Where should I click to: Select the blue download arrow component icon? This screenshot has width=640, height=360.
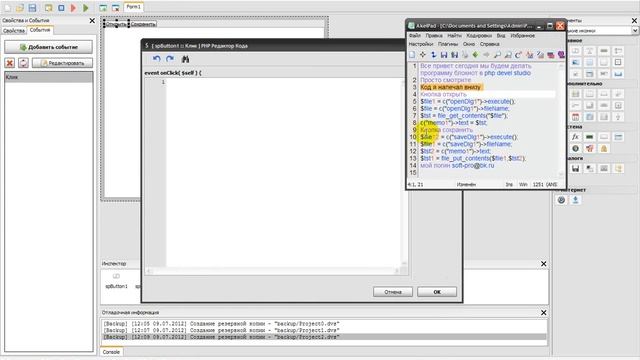(576, 200)
